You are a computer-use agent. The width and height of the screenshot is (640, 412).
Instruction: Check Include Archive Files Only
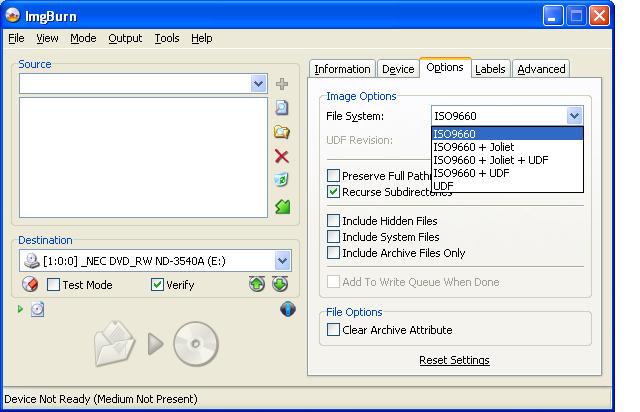click(x=333, y=253)
